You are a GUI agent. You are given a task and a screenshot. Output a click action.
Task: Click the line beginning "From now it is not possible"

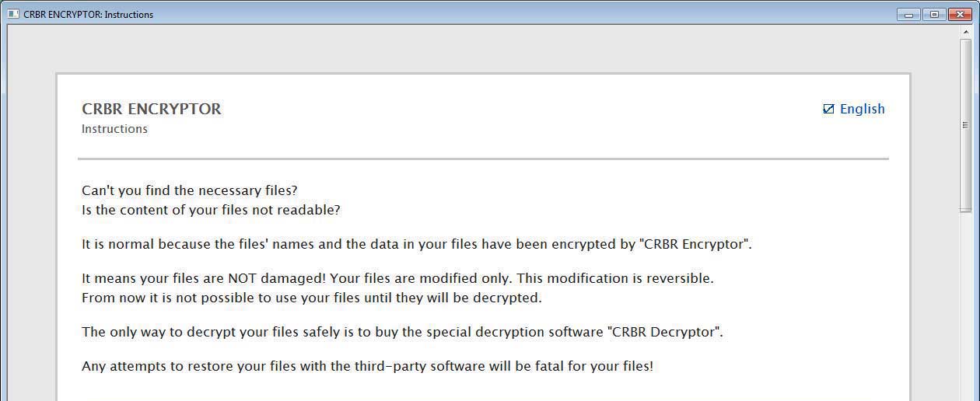pos(312,298)
